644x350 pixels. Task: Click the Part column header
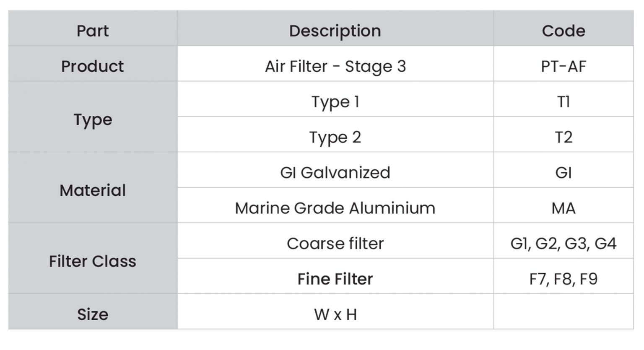click(93, 28)
